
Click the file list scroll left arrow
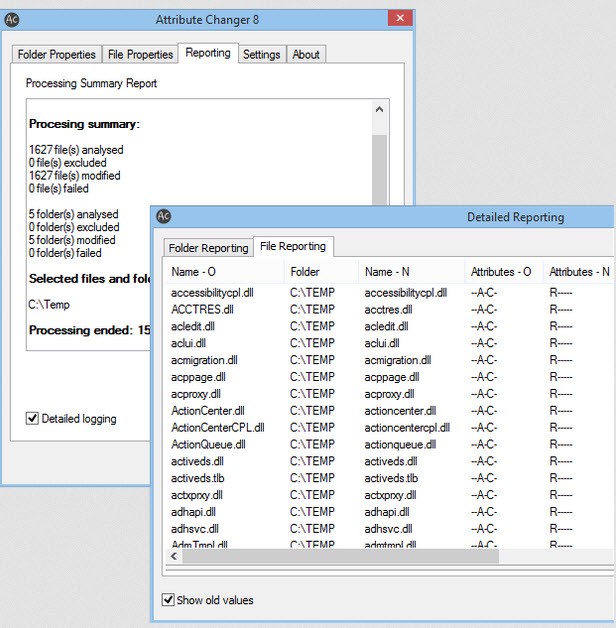(x=173, y=556)
